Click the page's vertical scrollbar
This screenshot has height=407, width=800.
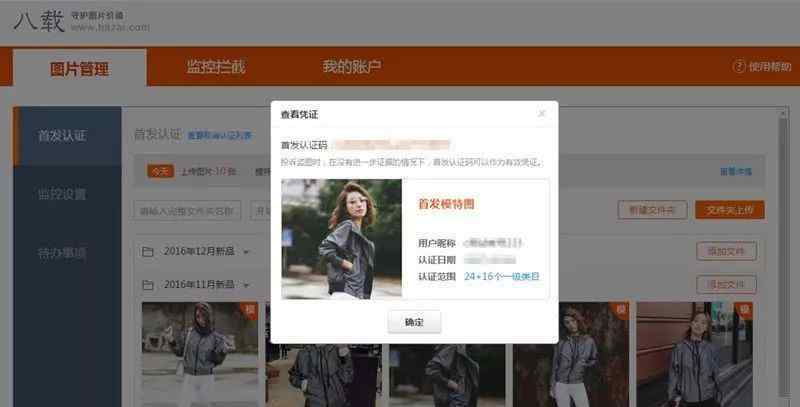point(783,255)
